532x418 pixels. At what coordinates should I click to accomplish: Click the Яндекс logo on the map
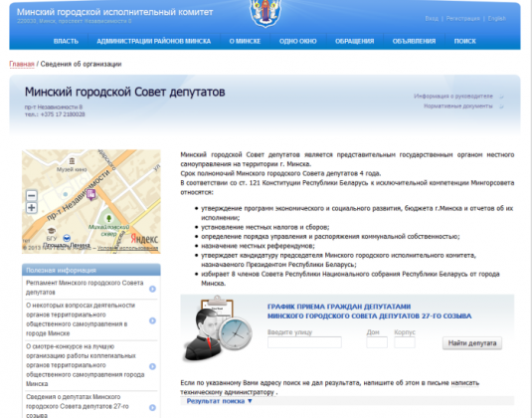[144, 239]
